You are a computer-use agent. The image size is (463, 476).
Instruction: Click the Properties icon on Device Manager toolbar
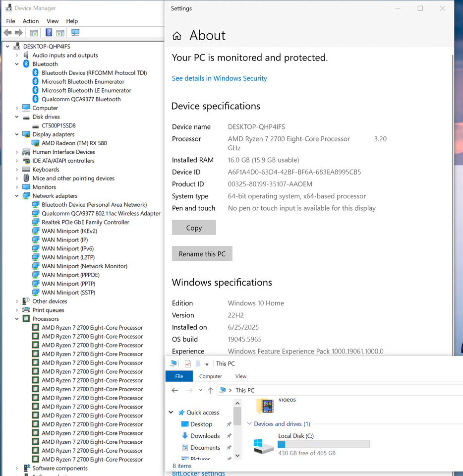point(59,33)
